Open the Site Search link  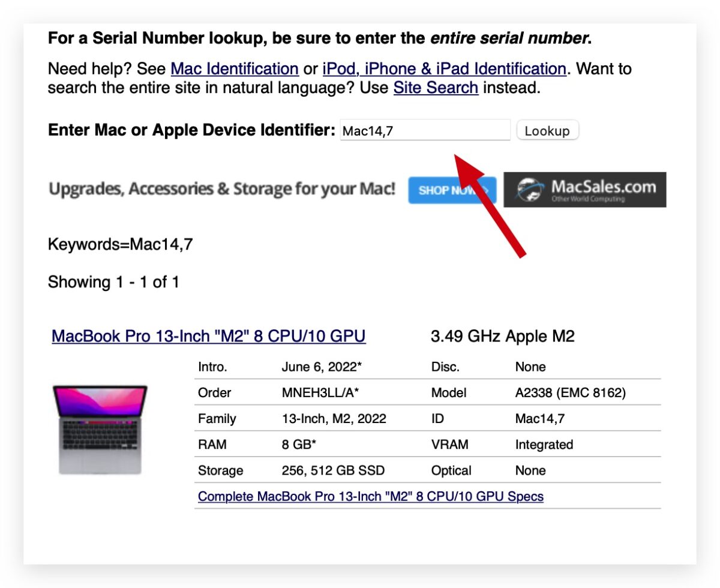(x=436, y=88)
